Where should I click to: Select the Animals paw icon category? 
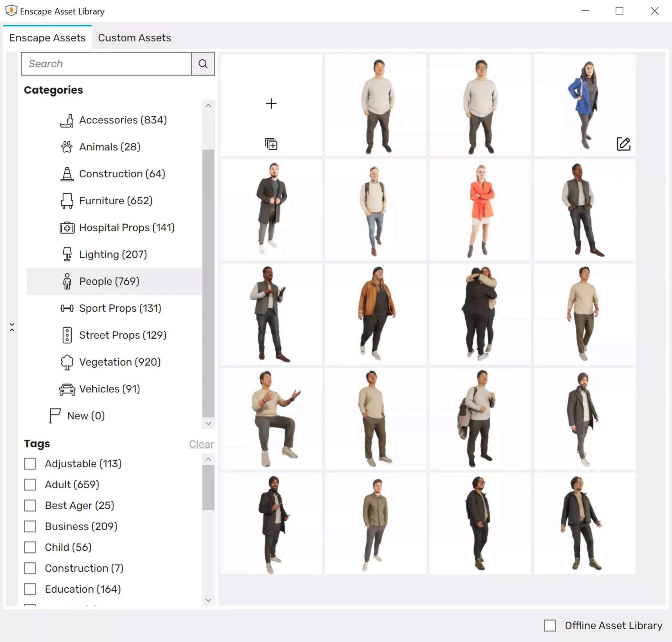(67, 147)
